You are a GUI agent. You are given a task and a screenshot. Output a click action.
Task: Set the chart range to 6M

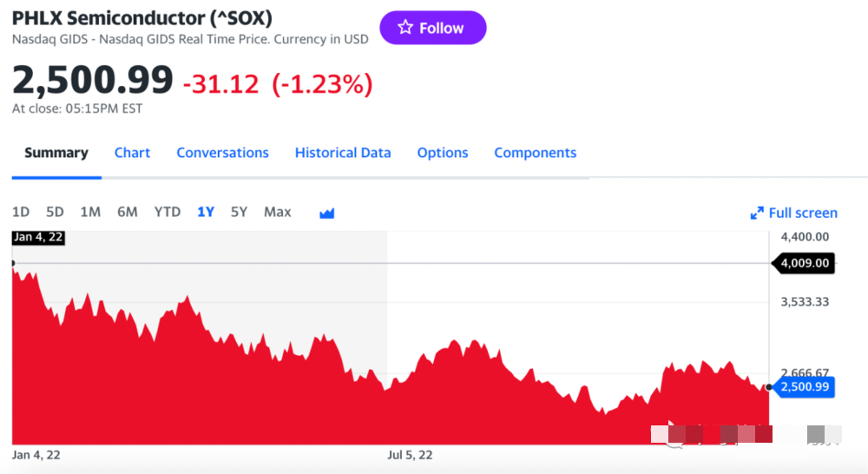128,212
